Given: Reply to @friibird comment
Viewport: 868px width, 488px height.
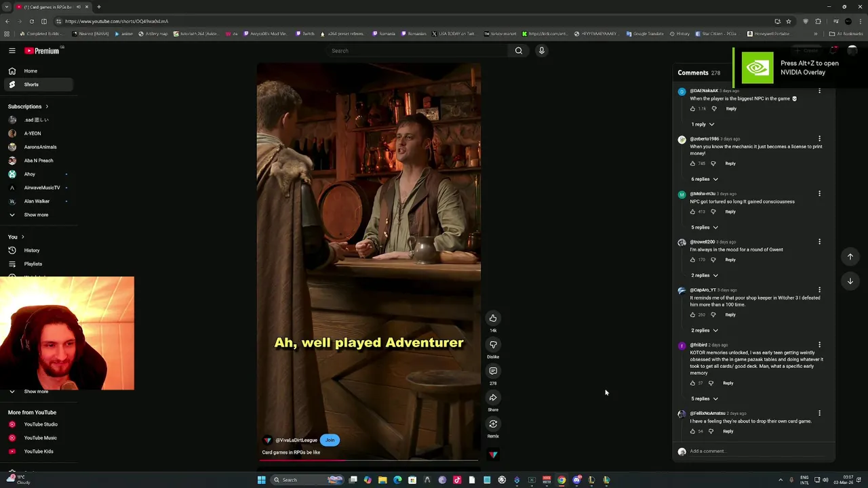Looking at the screenshot, I should 728,383.
